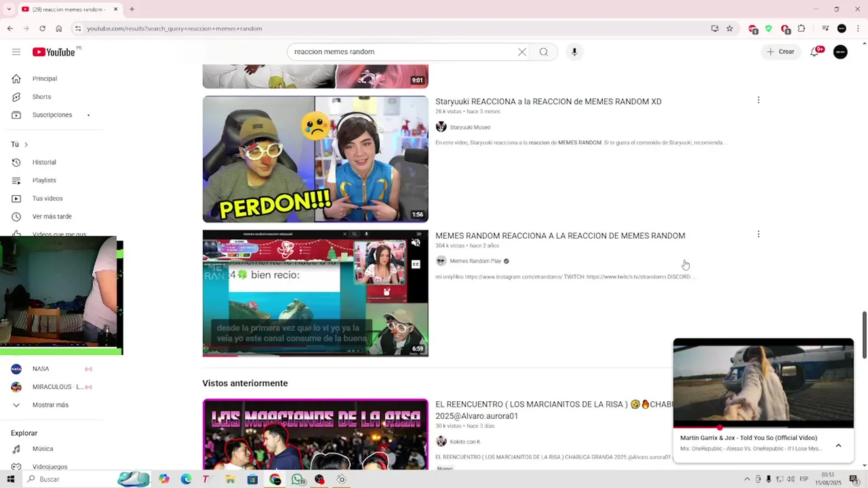
Task: Reload the page
Action: pos(42,28)
